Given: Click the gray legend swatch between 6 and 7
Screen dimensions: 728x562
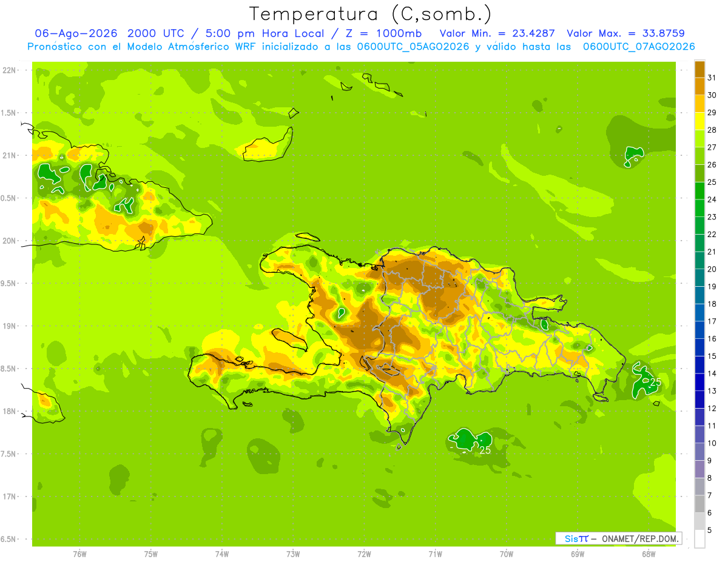Looking at the screenshot, I should coord(699,504).
